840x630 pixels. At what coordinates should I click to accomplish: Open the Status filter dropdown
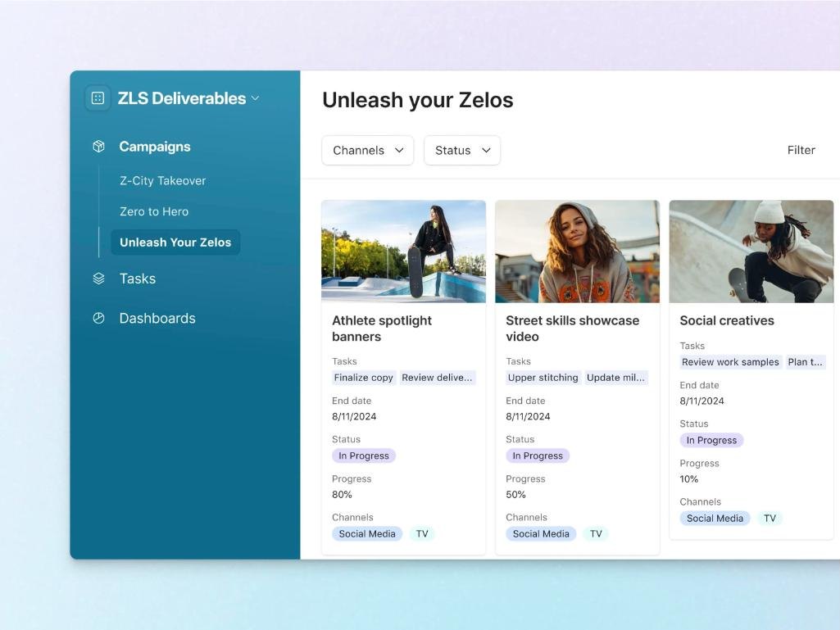pyautogui.click(x=462, y=151)
